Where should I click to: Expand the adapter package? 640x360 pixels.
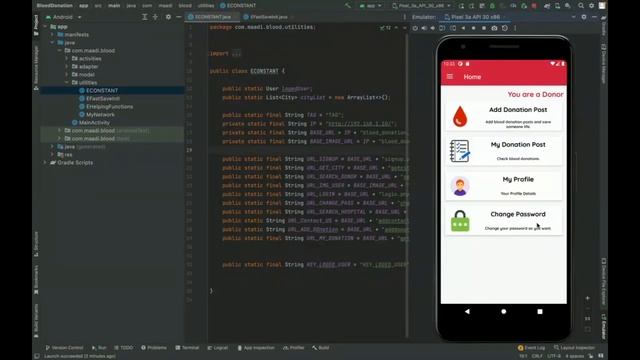pos(67,67)
